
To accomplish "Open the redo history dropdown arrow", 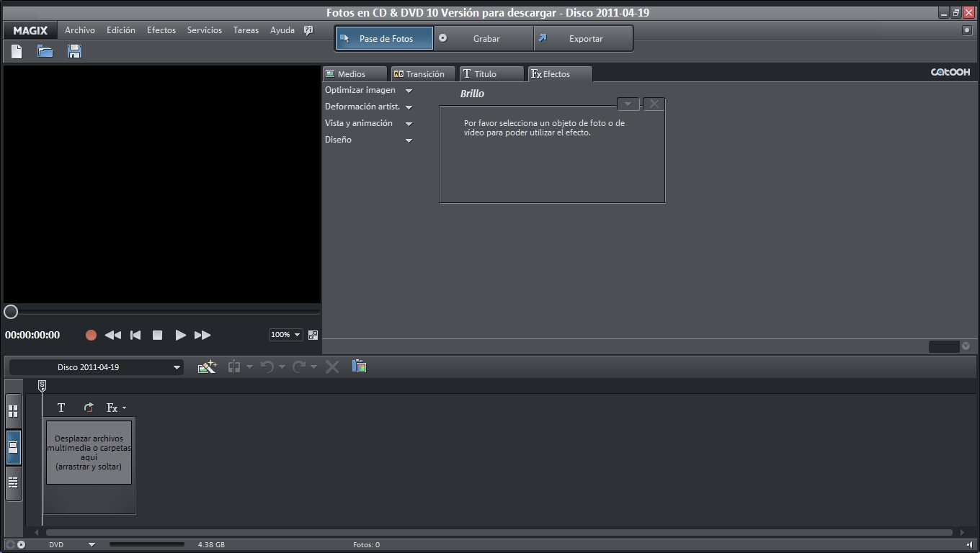I will [x=313, y=367].
